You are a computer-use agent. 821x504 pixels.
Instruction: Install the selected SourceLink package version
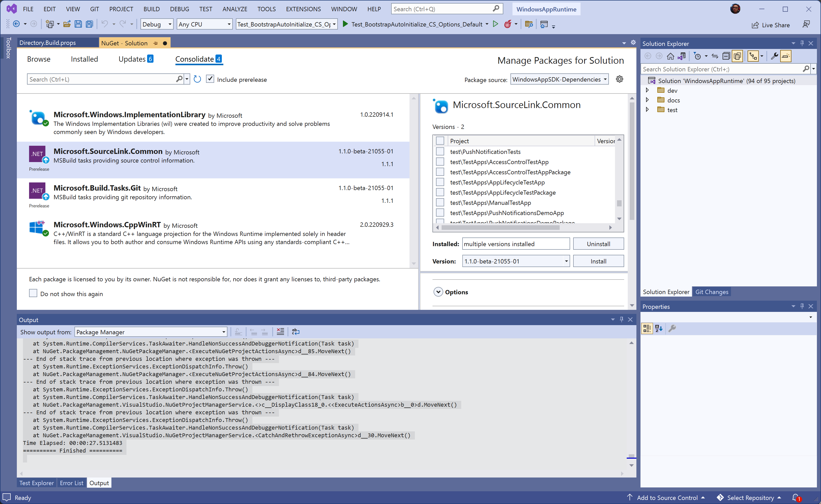click(x=598, y=261)
